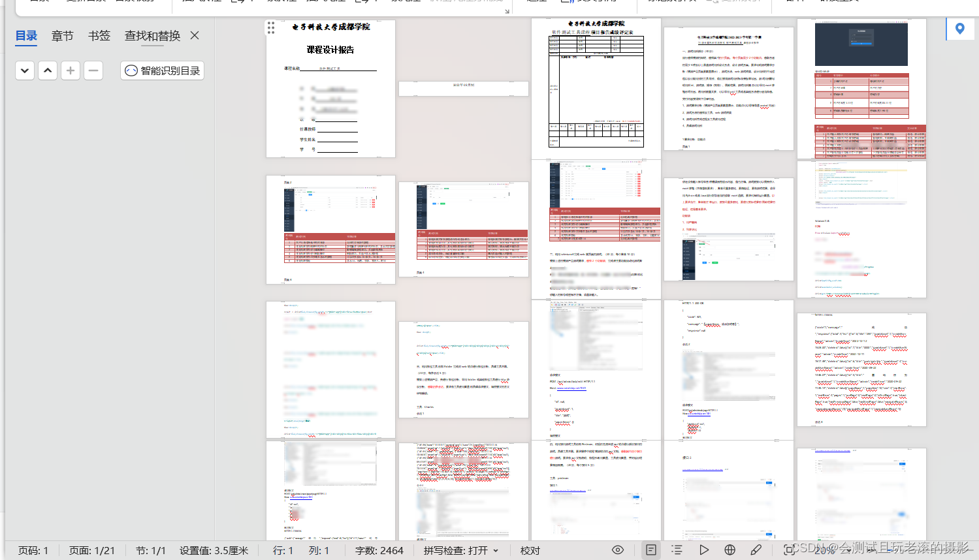The image size is (979, 560).
Task: Open the 书签 tab
Action: pyautogui.click(x=99, y=36)
